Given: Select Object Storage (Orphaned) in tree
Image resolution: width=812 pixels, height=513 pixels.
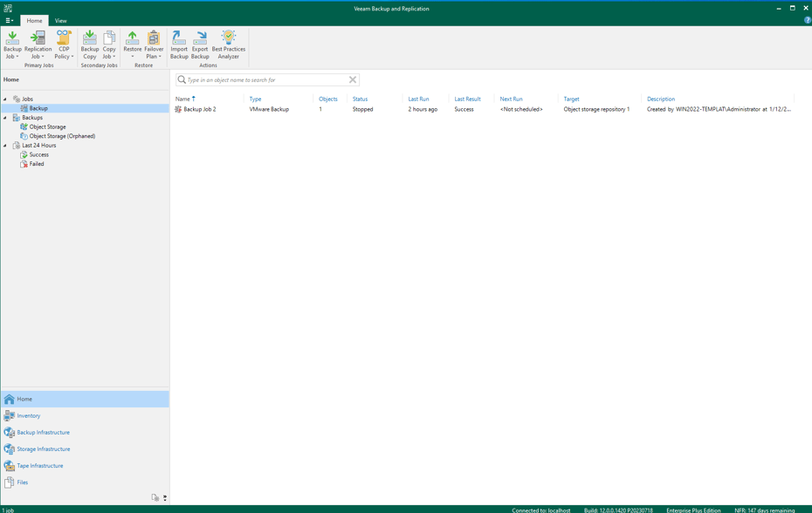Looking at the screenshot, I should [62, 136].
